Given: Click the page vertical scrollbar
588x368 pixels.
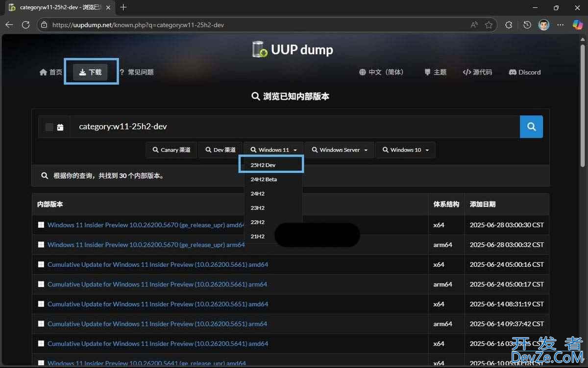Looking at the screenshot, I should point(583,105).
